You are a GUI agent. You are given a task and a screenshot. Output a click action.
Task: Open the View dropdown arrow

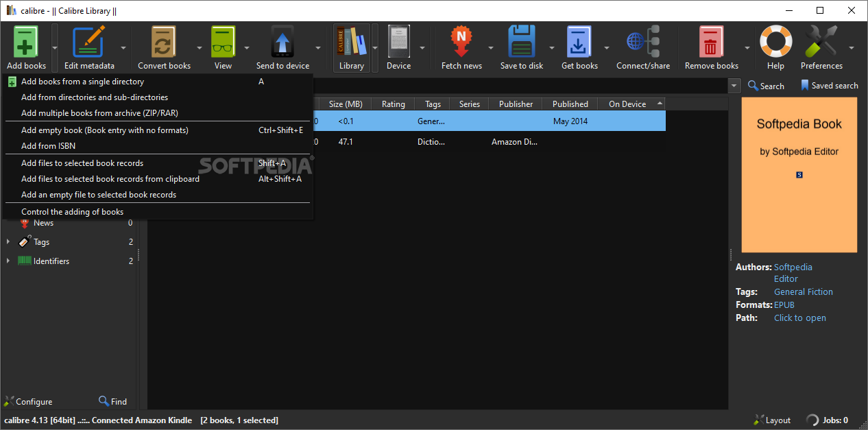[245, 48]
